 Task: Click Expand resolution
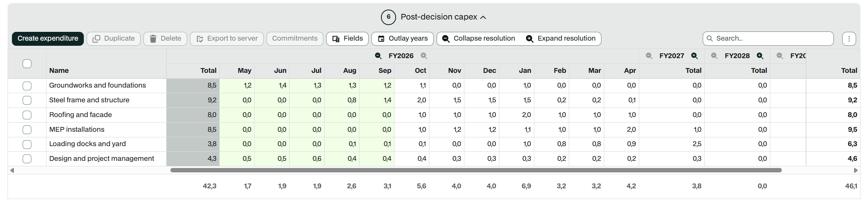[x=561, y=39]
